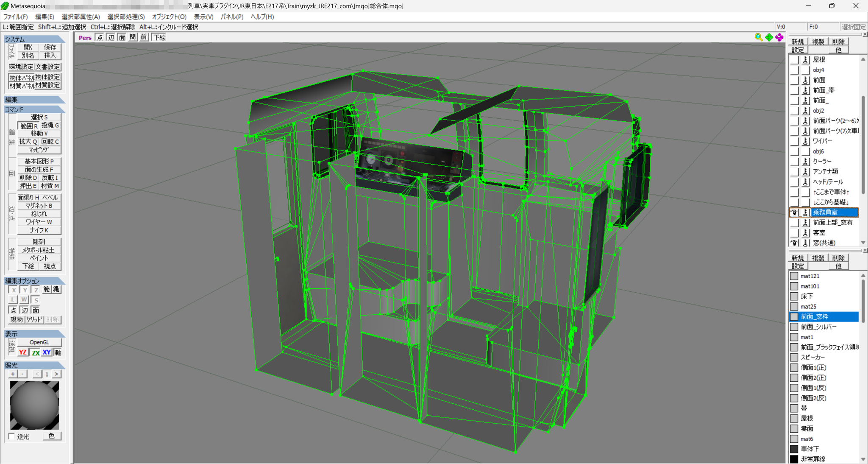Open the ファイル(F) menu
The height and width of the screenshot is (464, 868).
click(x=16, y=17)
